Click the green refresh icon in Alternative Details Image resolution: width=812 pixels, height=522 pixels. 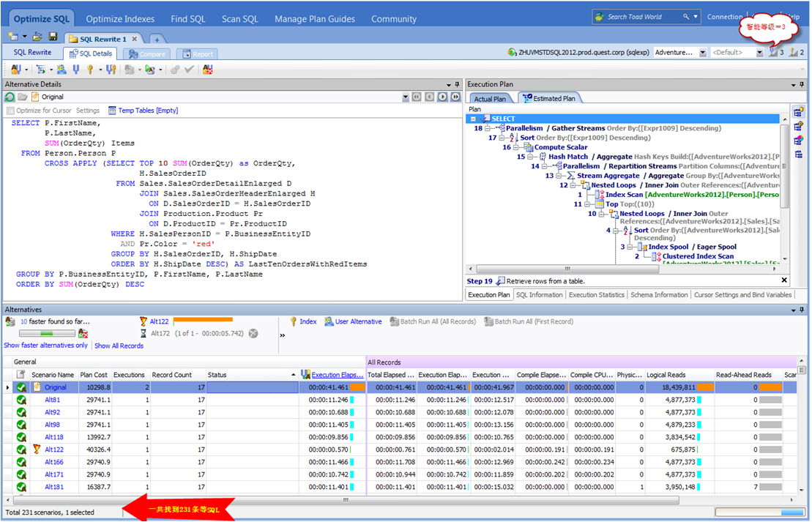(x=10, y=97)
